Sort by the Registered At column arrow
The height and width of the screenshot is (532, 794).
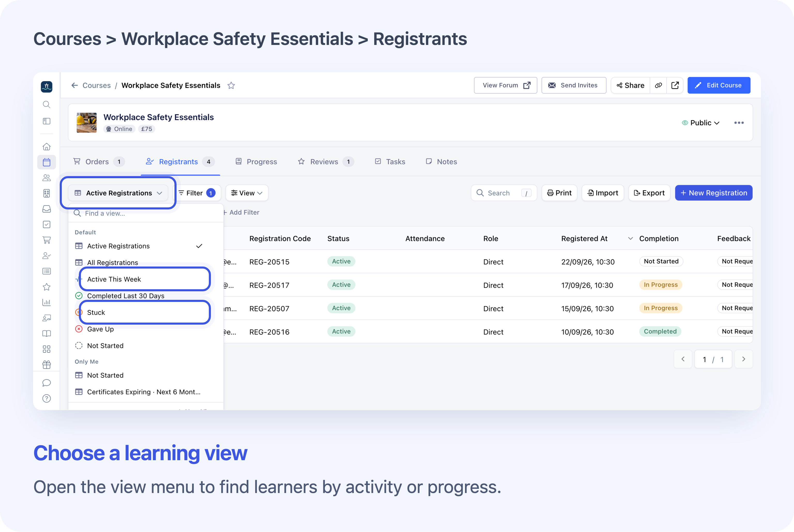[x=630, y=239]
